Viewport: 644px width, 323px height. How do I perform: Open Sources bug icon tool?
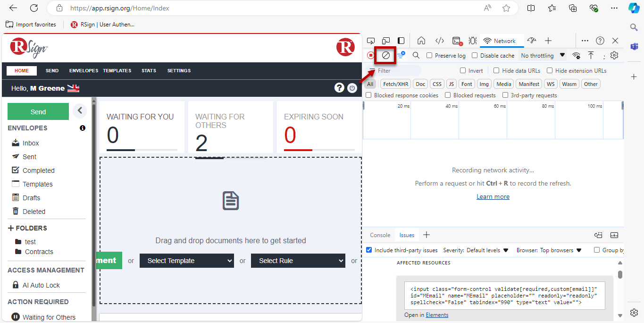click(x=473, y=41)
